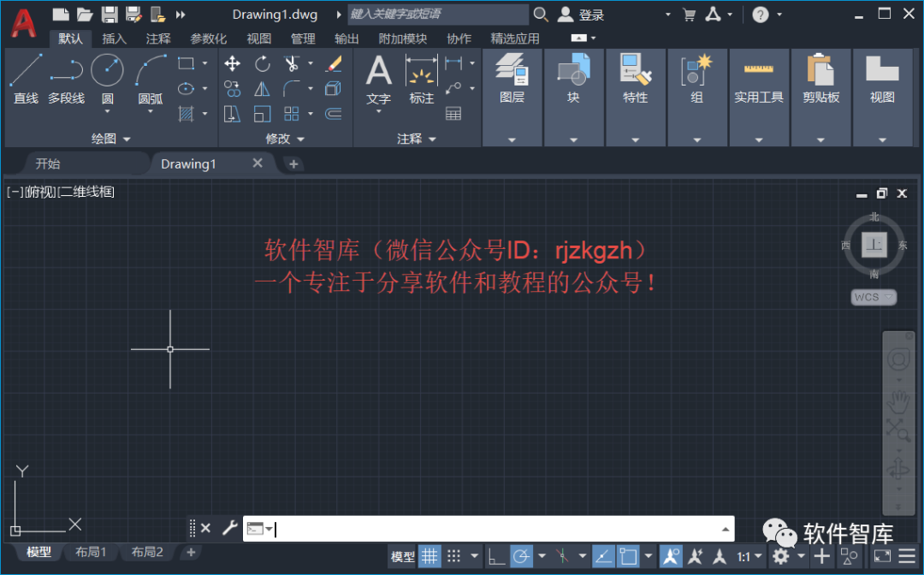Expand the Quick Access toolbar overflow arrows
Viewport: 924px width, 575px height.
(181, 15)
